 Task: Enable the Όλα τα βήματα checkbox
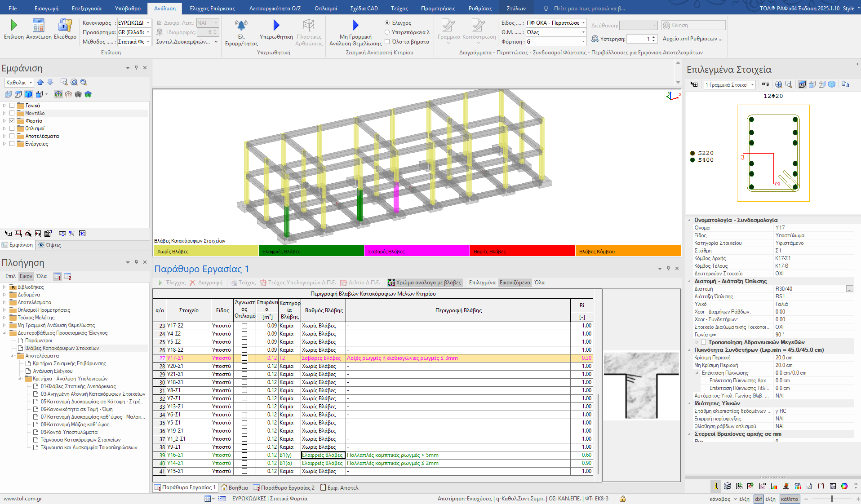click(387, 42)
